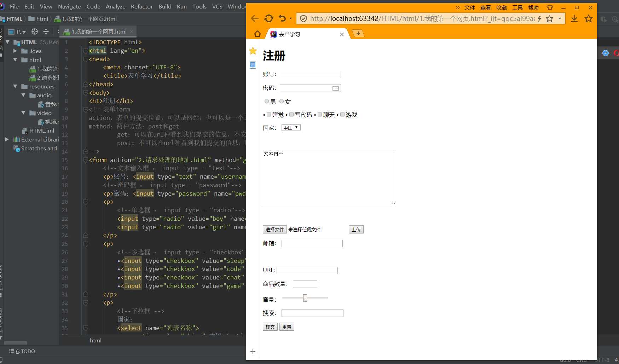
Task: Click the lightning speed-mode icon
Action: tap(539, 19)
